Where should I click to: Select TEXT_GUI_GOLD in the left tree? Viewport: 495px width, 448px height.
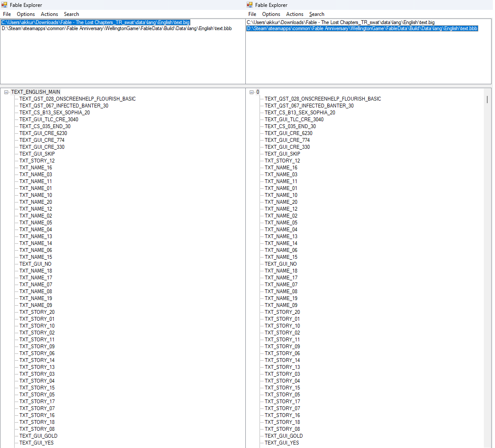click(x=38, y=436)
